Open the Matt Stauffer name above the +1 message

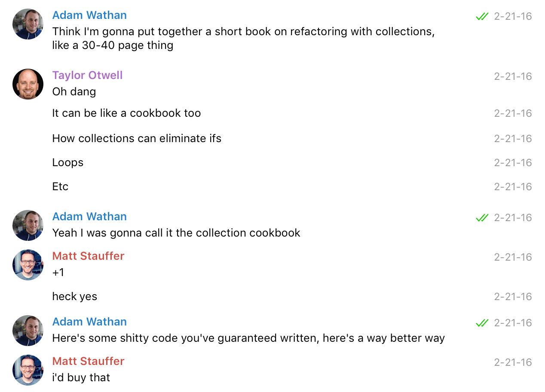pos(89,256)
